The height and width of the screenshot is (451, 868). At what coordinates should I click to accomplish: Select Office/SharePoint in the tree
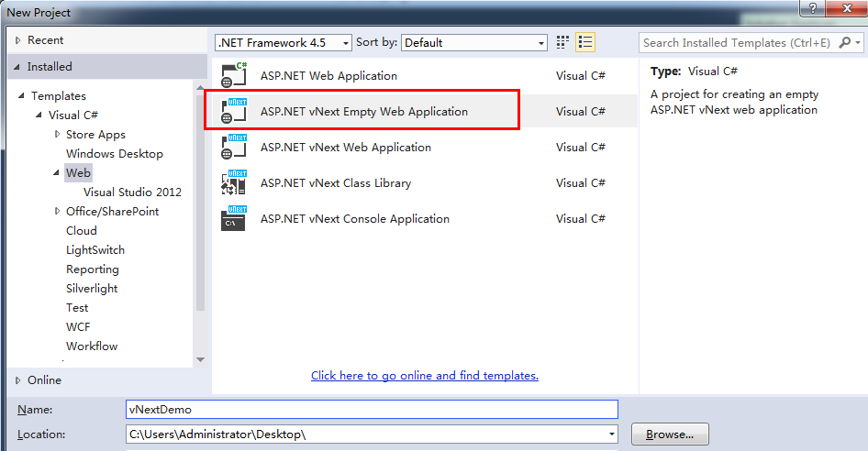(112, 212)
